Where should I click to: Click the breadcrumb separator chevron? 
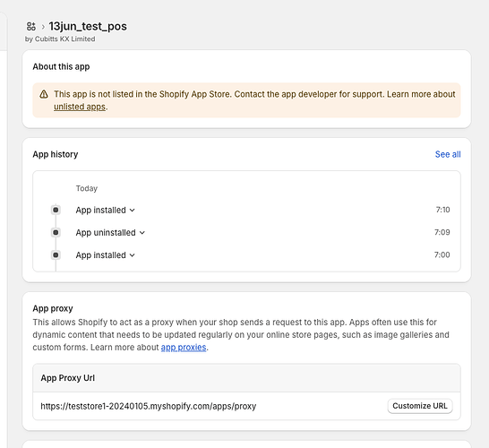(x=43, y=27)
